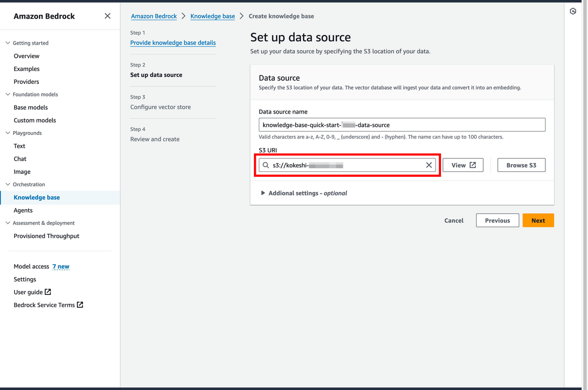
Task: Go to Base models
Action: [x=31, y=107]
